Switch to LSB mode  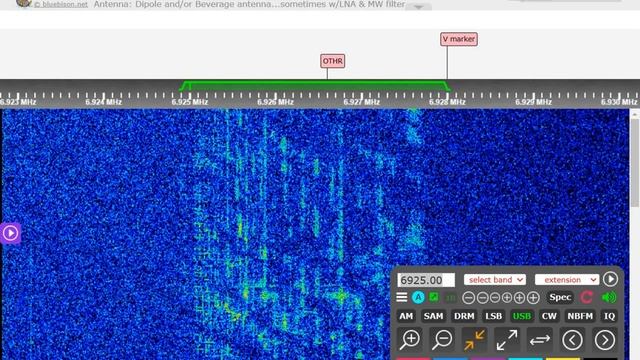(x=493, y=316)
